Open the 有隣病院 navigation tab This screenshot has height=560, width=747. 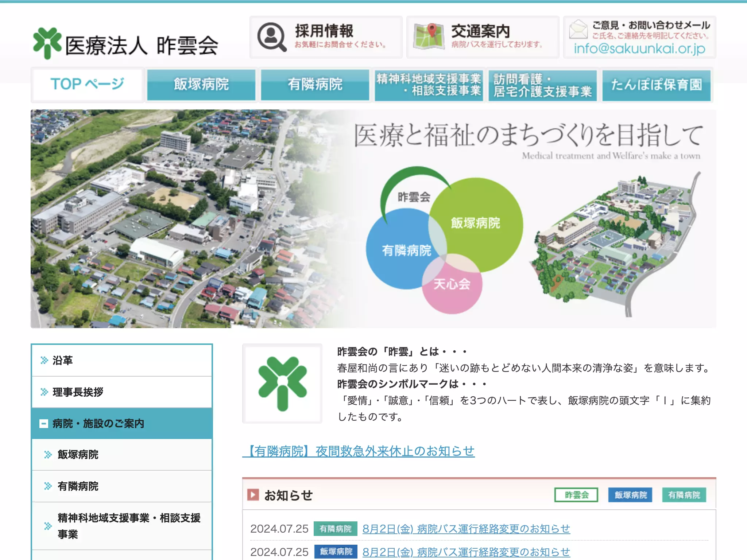click(x=315, y=85)
